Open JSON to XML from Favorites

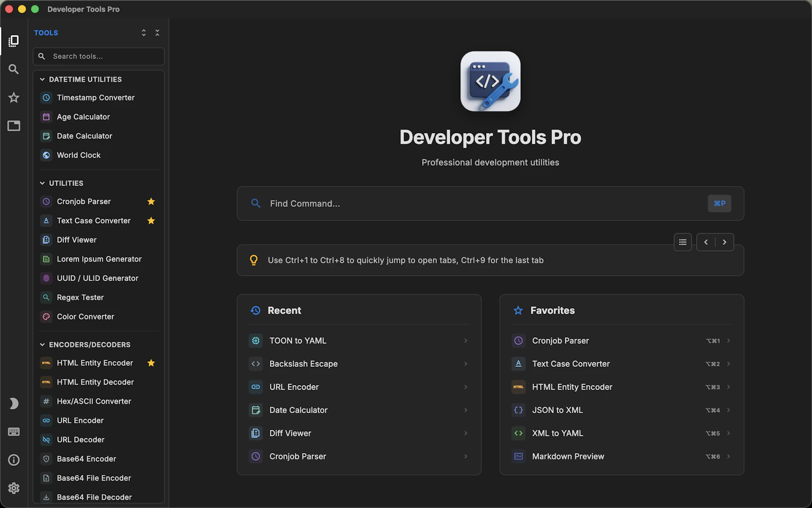coord(622,410)
